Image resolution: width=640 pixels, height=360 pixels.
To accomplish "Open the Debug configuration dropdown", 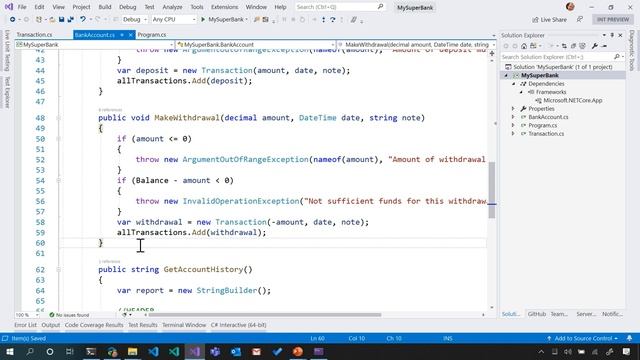I will 135,19.
